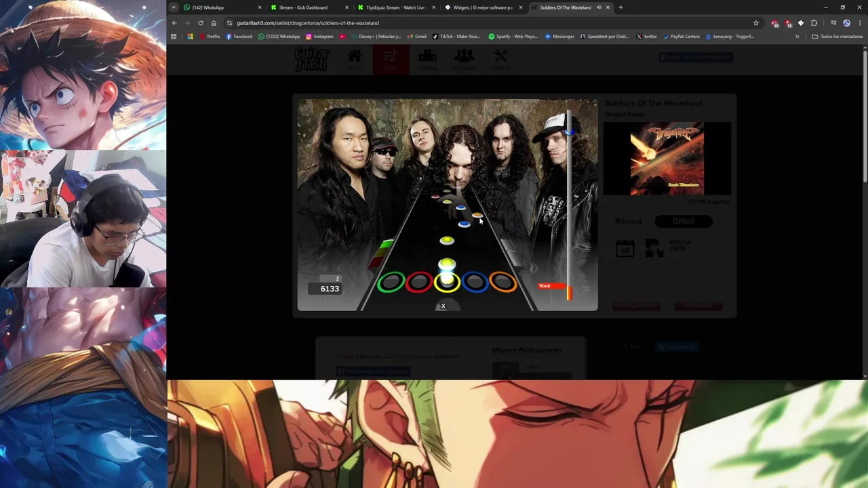Hit the orange fret button
Image resolution: width=868 pixels, height=488 pixels.
coord(503,282)
